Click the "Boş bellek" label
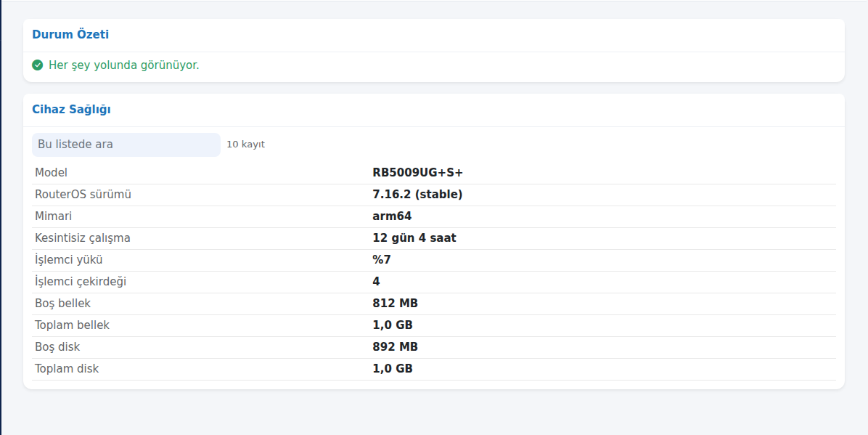868x435 pixels. [62, 304]
